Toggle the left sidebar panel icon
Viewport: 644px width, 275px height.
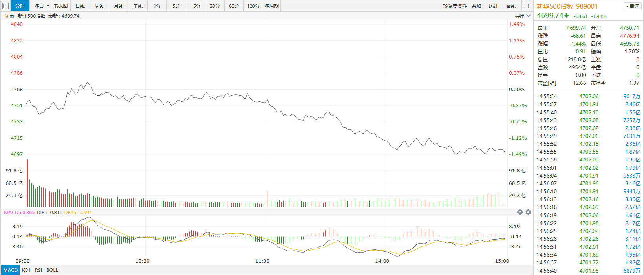tap(5, 6)
